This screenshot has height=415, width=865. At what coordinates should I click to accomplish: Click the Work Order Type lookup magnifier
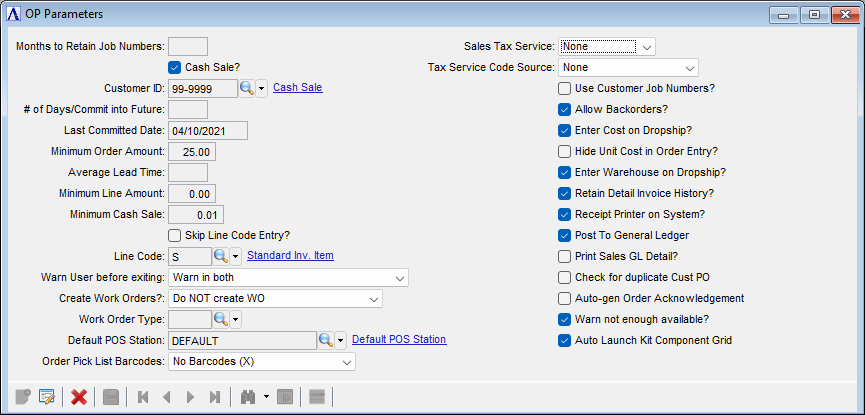(220, 319)
